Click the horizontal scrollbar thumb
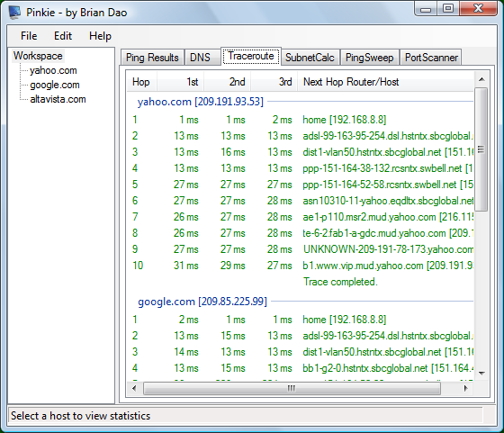 292,388
